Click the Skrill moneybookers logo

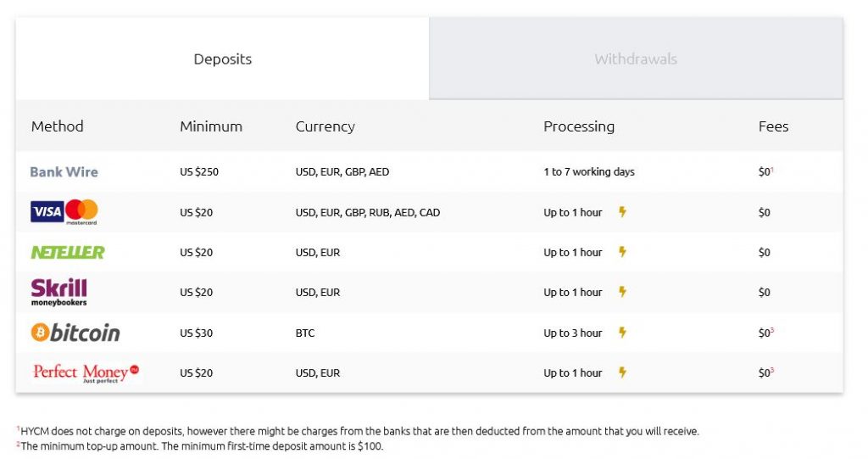(59, 292)
